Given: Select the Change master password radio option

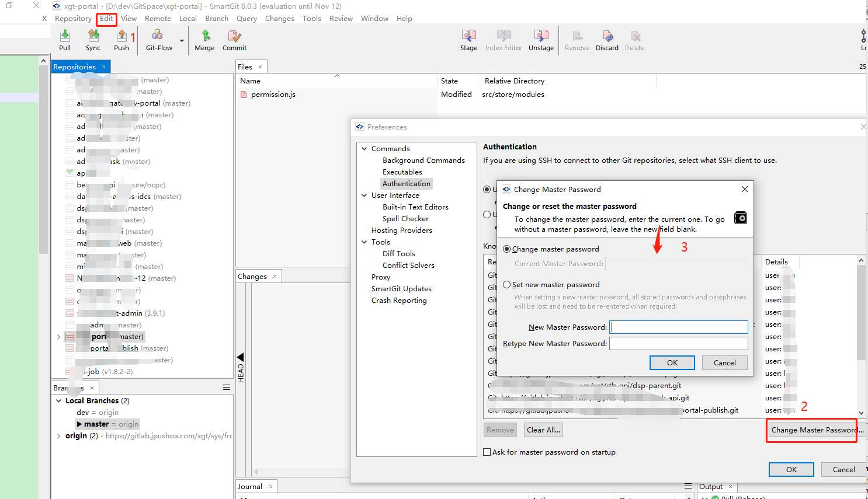Looking at the screenshot, I should point(507,249).
